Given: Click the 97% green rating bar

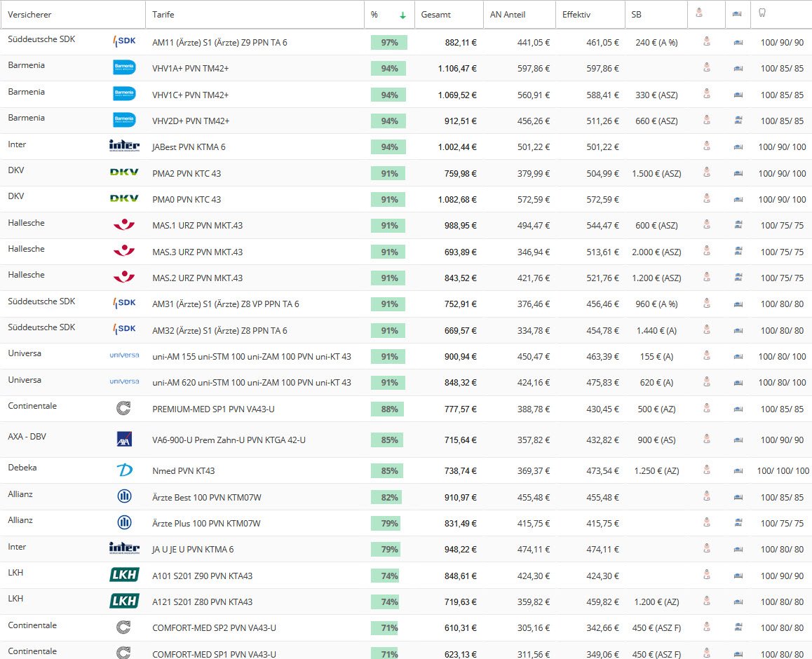Looking at the screenshot, I should [x=389, y=43].
